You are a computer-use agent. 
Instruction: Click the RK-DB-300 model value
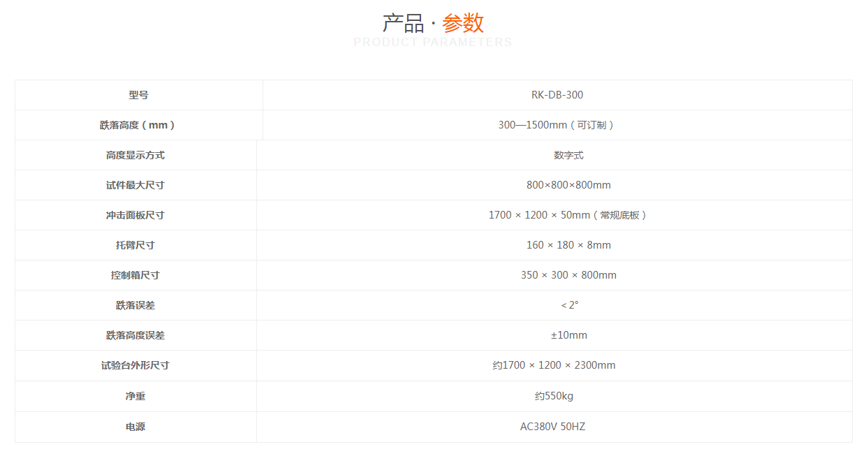tap(557, 95)
